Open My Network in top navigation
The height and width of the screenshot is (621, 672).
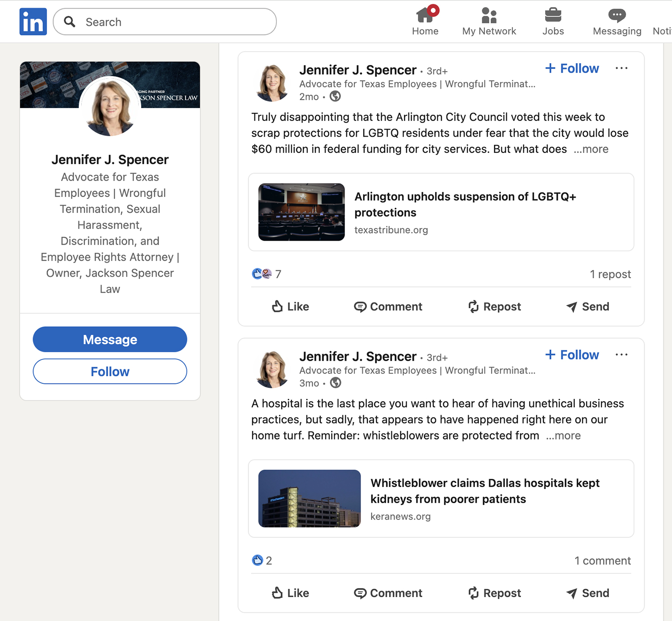(489, 21)
